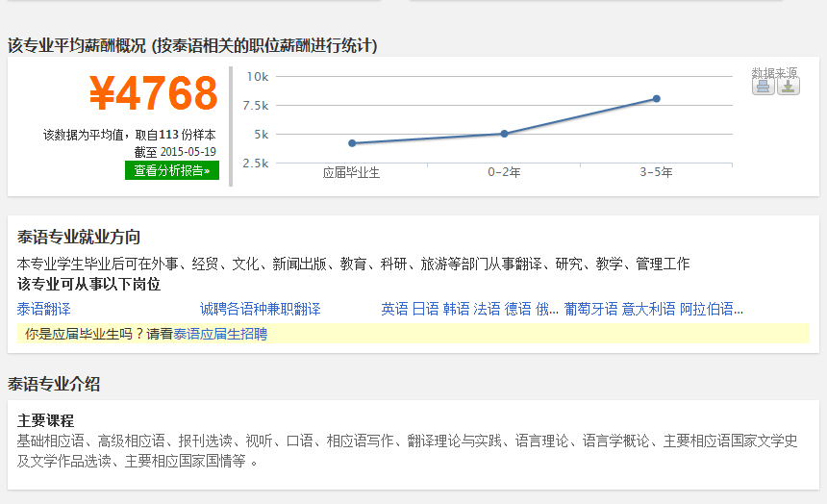
Task: Click the 应届毕业生 data point on chart
Action: point(352,143)
